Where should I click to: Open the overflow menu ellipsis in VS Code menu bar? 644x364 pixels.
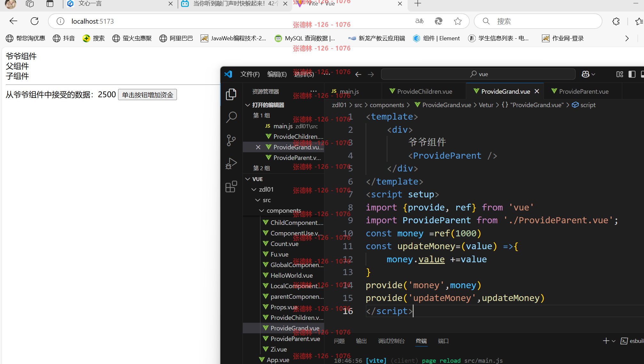click(326, 74)
